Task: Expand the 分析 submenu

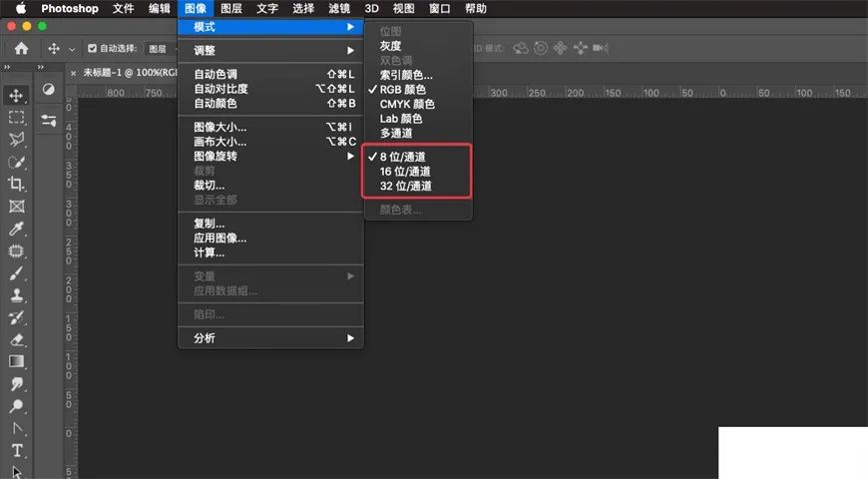Action: [x=270, y=337]
